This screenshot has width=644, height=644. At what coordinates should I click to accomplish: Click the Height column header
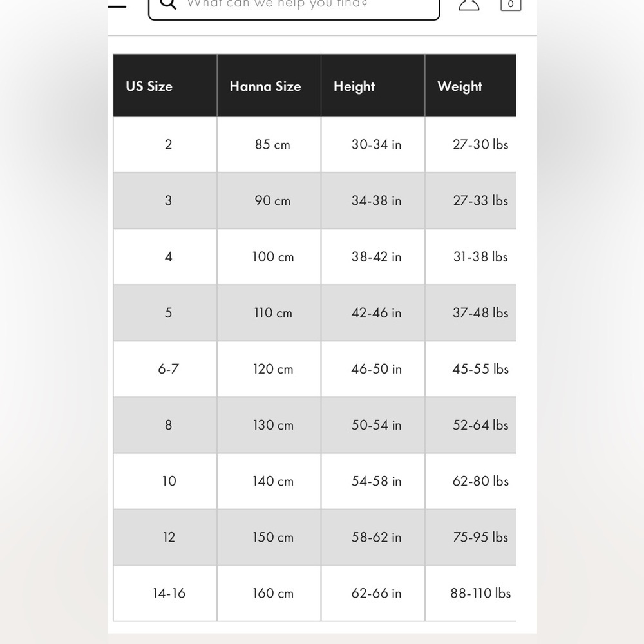coord(373,86)
